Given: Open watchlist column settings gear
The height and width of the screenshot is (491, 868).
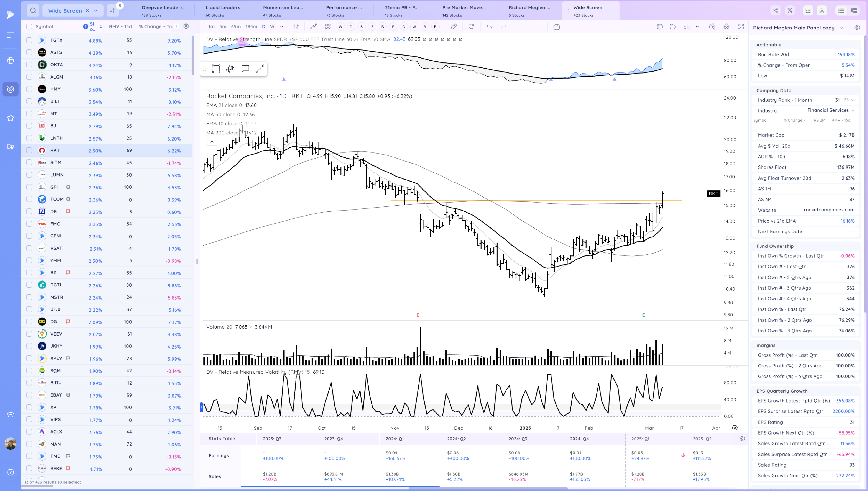Looking at the screenshot, I should tap(186, 26).
